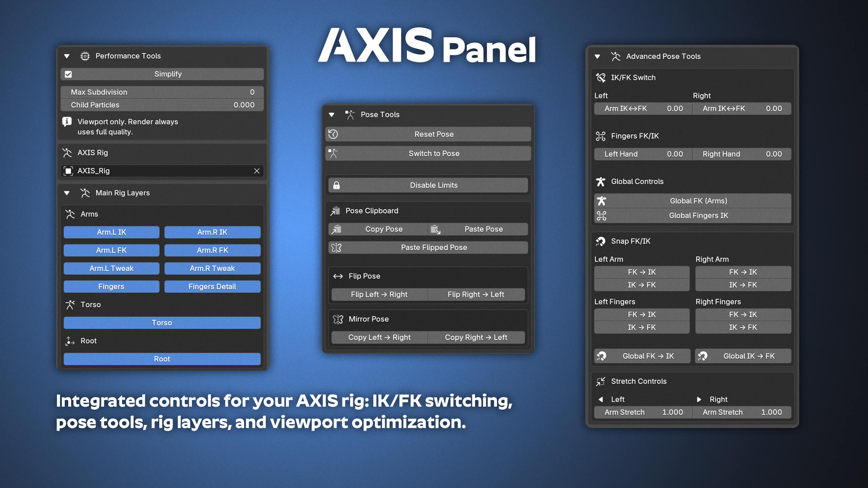Toggle the Arm.L IK rig layer
The image size is (868, 488).
tap(112, 232)
